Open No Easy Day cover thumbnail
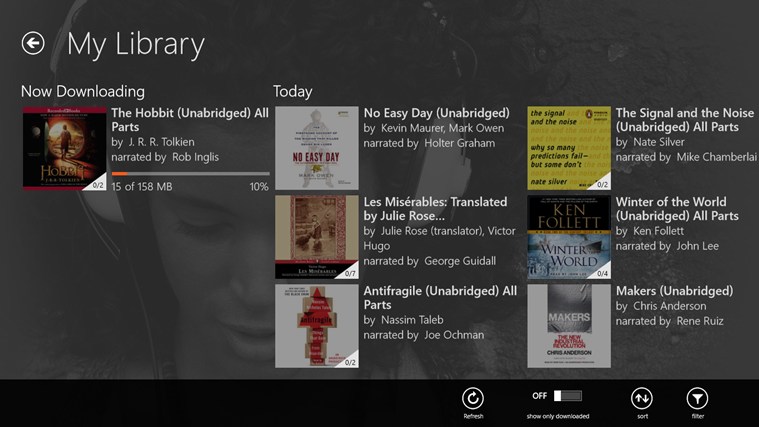Viewport: 759px width, 427px height. [x=316, y=148]
